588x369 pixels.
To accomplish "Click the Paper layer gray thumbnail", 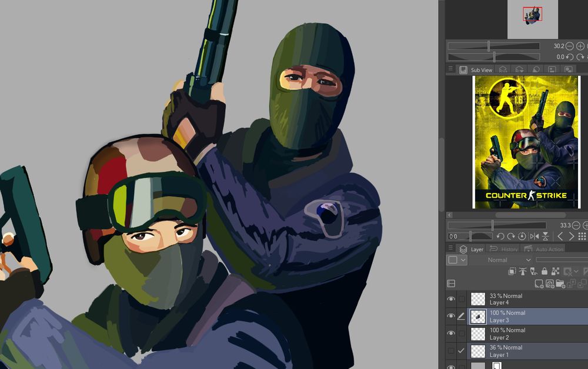I will pos(477,365).
